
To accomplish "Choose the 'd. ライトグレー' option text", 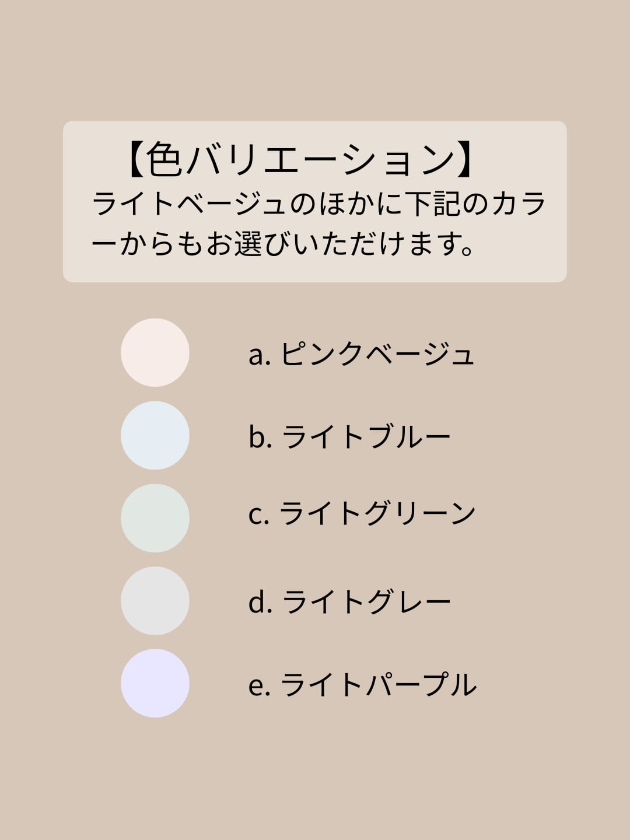I will (349, 602).
